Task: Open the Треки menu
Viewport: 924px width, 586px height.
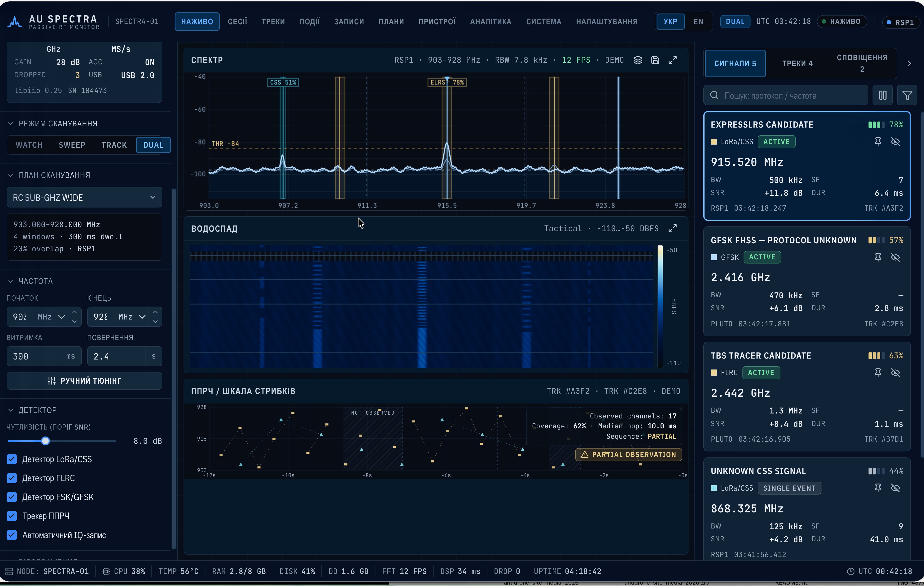Action: 273,22
